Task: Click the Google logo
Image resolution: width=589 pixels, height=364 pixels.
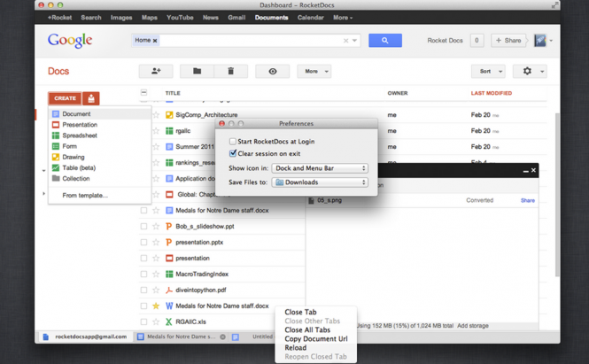Action: pos(70,40)
